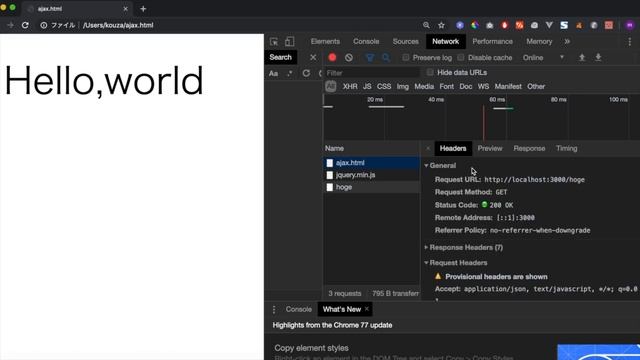Image resolution: width=640 pixels, height=360 pixels.
Task: Select the Network tab
Action: click(446, 42)
